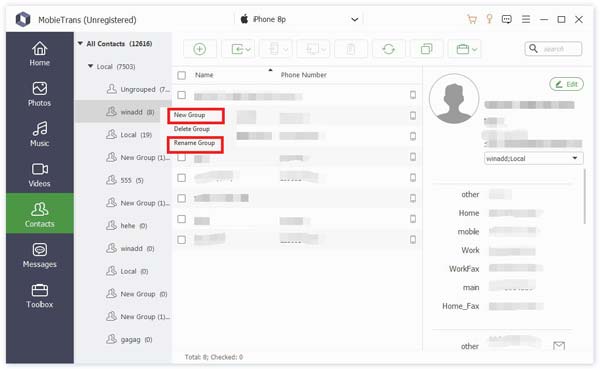Tick the select-all checkbox beside Name

click(182, 75)
